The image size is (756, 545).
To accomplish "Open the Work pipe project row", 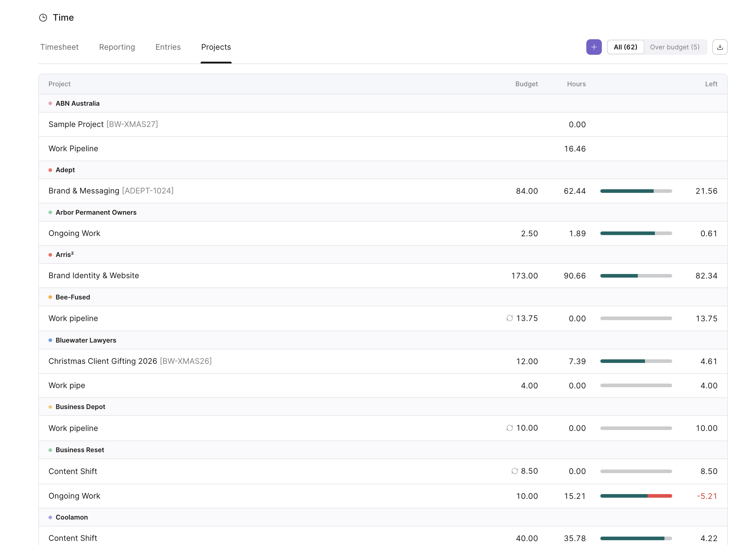I will click(x=383, y=386).
